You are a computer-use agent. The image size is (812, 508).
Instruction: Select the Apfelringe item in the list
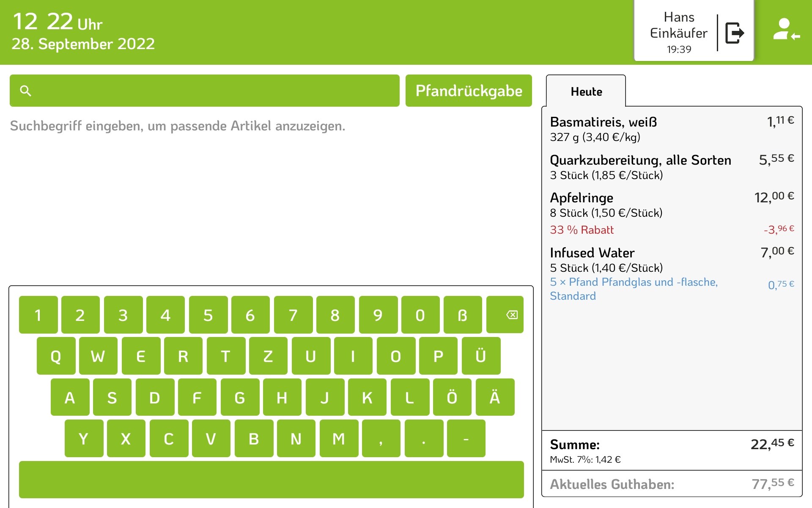coord(672,205)
